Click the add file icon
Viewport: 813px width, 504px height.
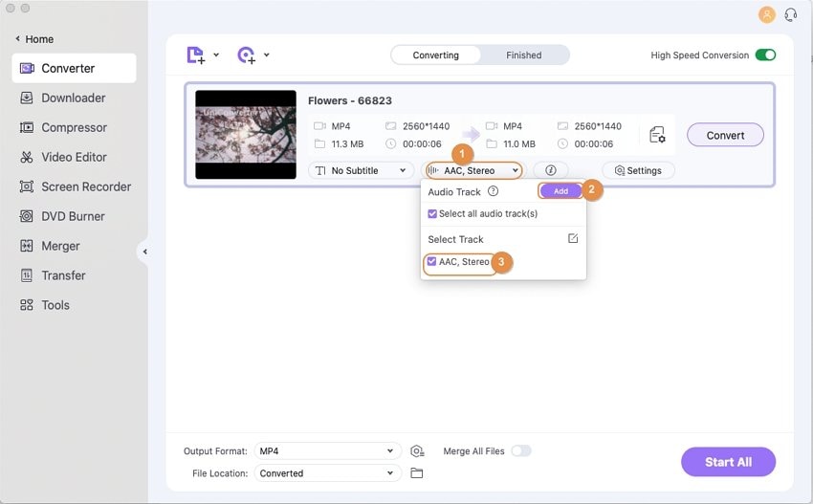point(195,55)
